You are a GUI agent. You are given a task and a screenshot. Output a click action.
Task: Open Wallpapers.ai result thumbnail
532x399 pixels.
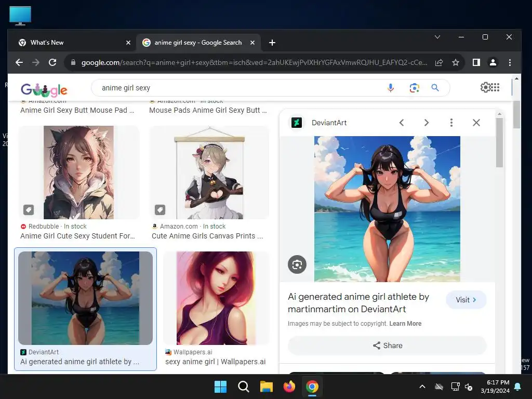(216, 298)
